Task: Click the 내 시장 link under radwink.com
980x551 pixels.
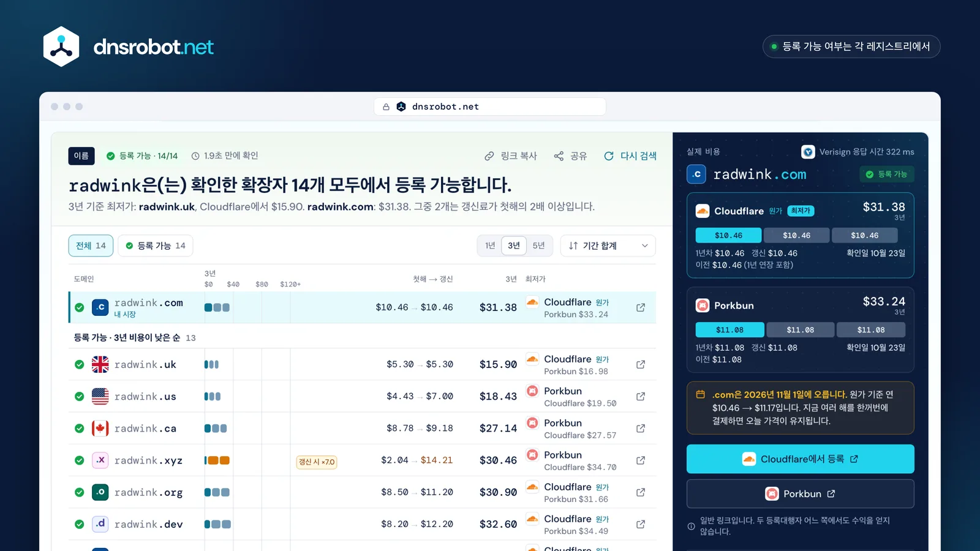Action: click(125, 315)
